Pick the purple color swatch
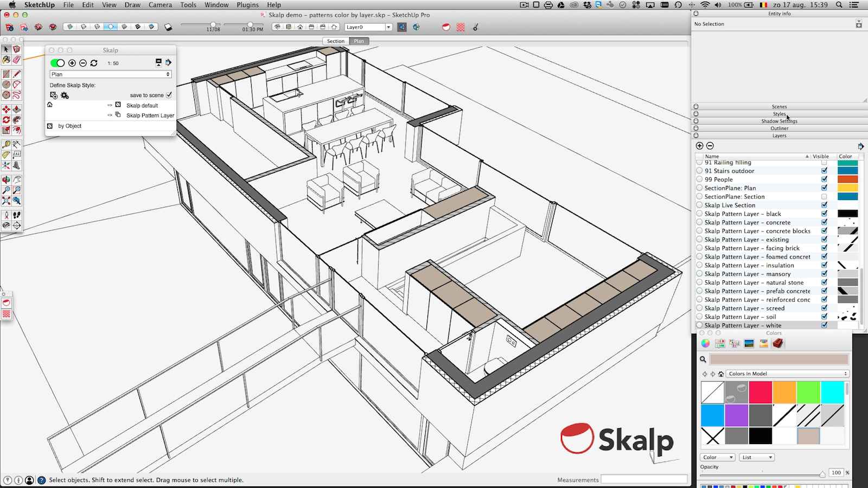 (x=736, y=416)
